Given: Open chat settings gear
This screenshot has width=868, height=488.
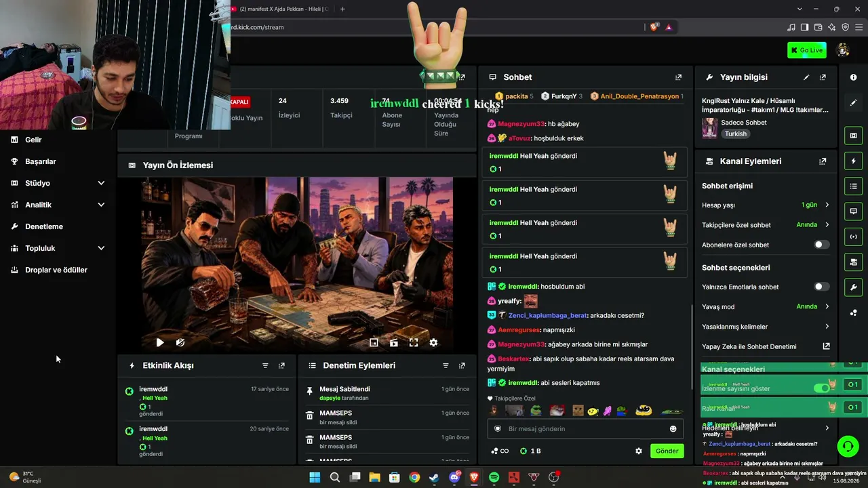Looking at the screenshot, I should [638, 451].
